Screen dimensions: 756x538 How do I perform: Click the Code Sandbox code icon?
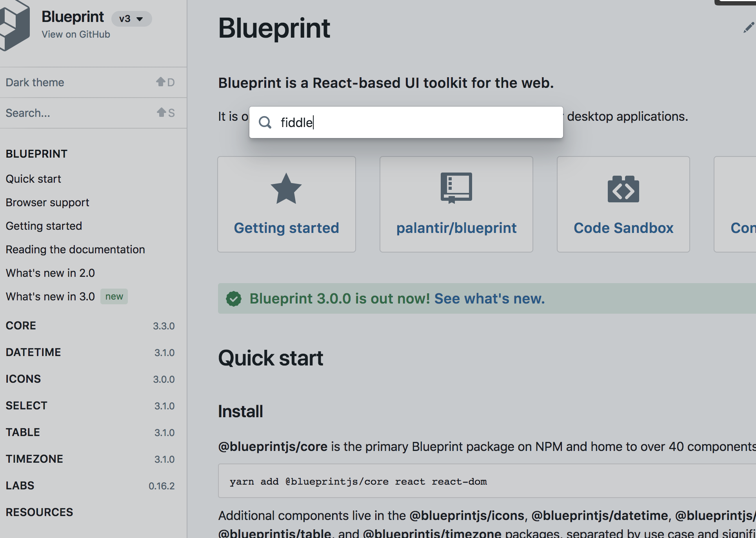623,189
